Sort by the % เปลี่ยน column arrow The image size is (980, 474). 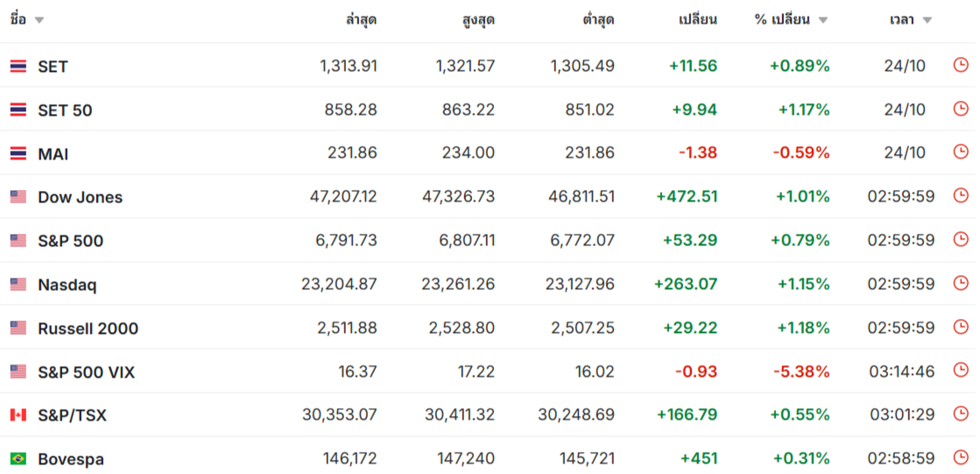(822, 20)
